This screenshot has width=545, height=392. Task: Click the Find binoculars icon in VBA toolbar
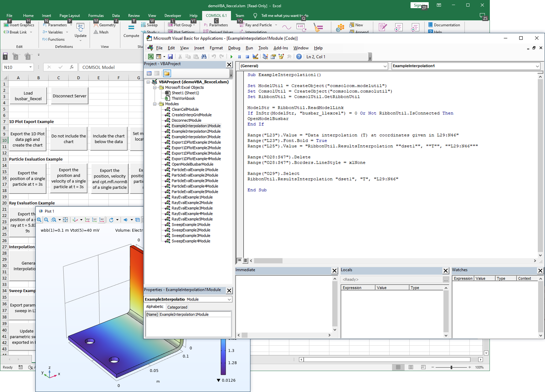point(204,57)
